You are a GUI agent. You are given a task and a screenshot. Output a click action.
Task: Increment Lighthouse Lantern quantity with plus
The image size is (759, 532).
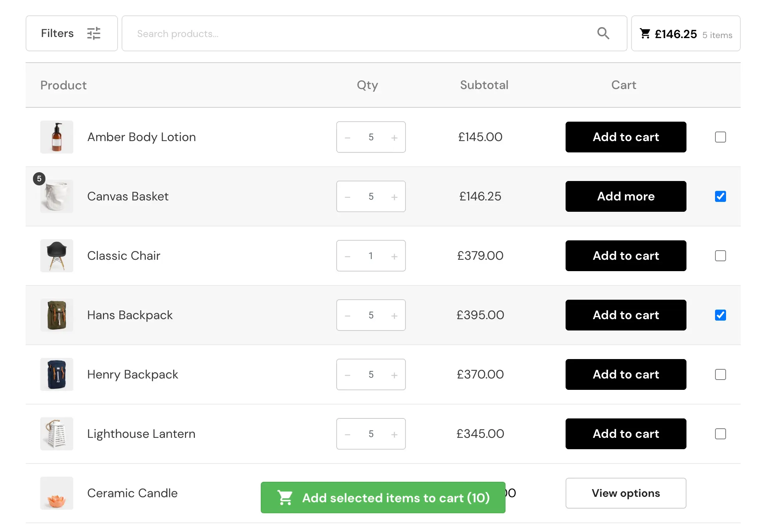click(394, 435)
